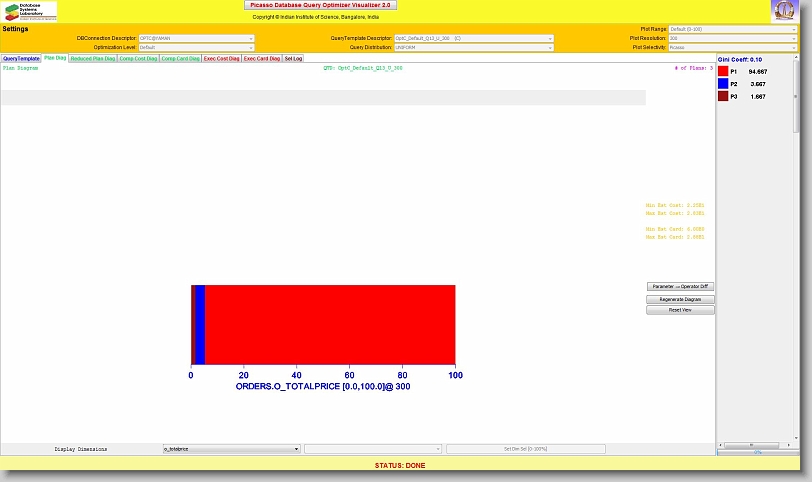812x482 pixels.
Task: Open the Reduced Plan Diag tab
Action: coord(92,59)
